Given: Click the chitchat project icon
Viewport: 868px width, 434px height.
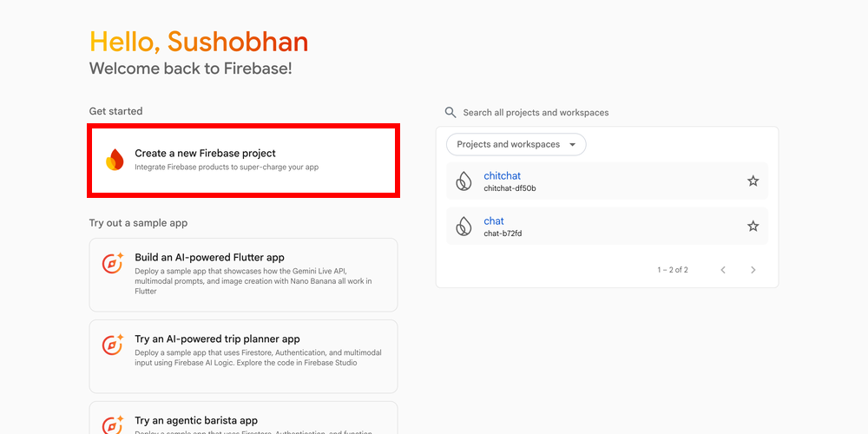Looking at the screenshot, I should point(464,181).
